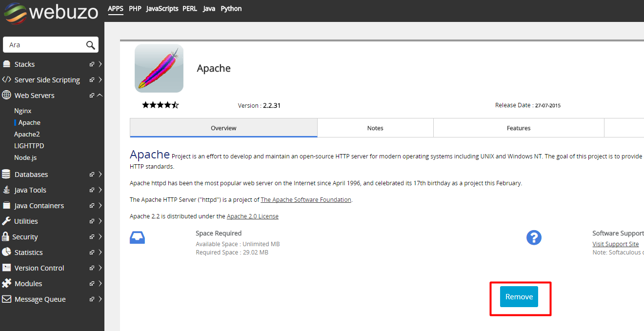Open Stacks in new window icon

pyautogui.click(x=92, y=64)
